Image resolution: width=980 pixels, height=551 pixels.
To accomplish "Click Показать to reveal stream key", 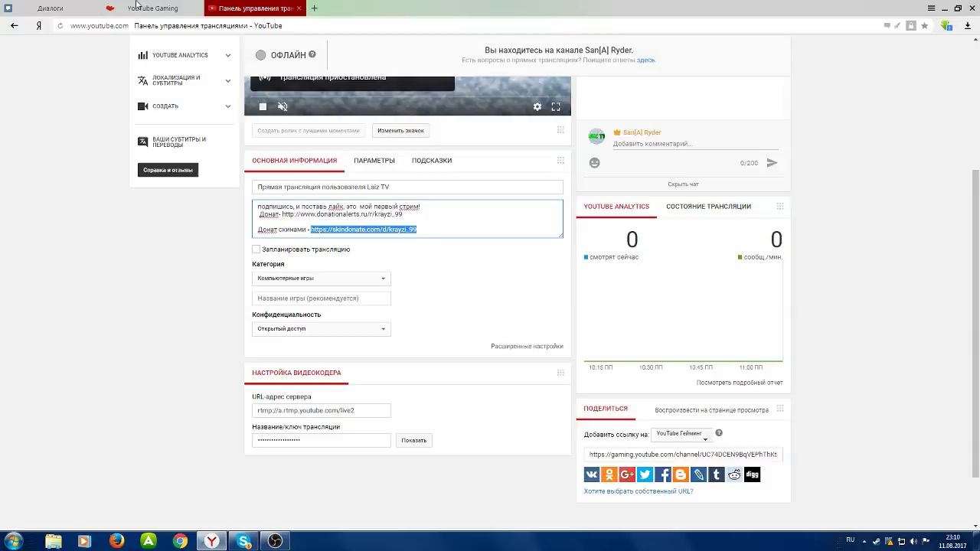I will (x=413, y=440).
